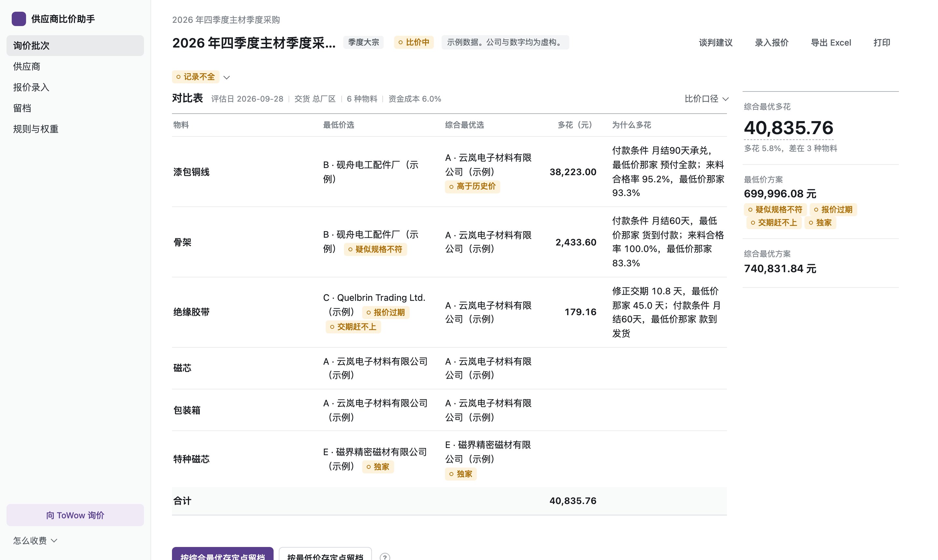
Task: Click the 打印 button
Action: click(882, 43)
